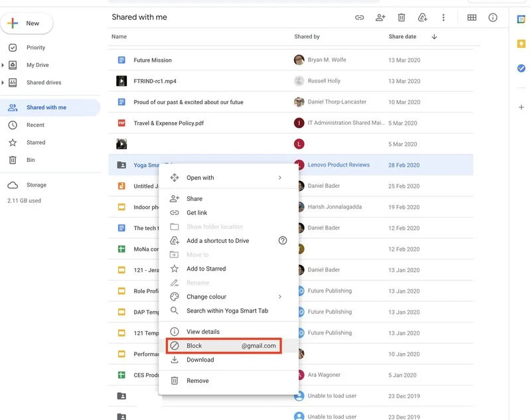Click the Share date column header
Viewport: 531px width, 420px height.
(402, 36)
